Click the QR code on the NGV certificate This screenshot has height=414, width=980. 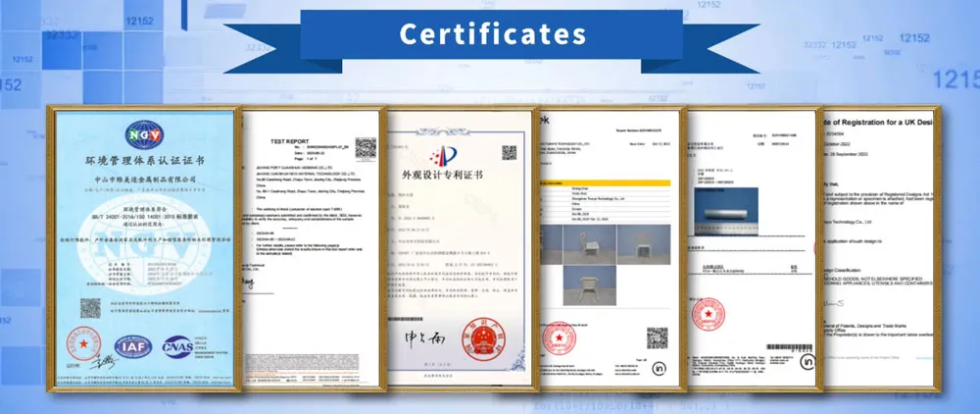click(x=90, y=307)
